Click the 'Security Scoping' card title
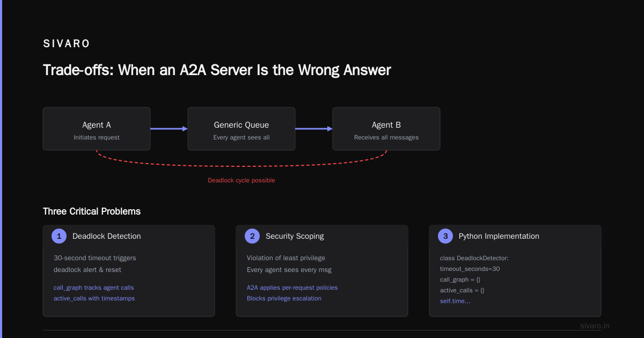Screen dimensions: 644x338 click(295, 236)
